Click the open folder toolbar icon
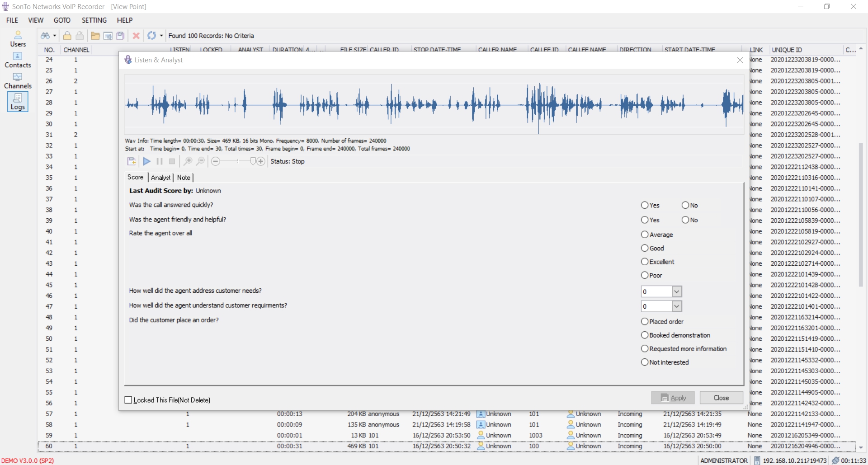Image resolution: width=868 pixels, height=465 pixels. (95, 36)
